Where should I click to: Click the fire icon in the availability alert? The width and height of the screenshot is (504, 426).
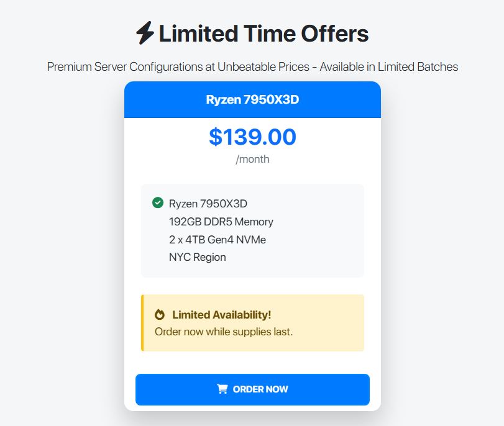(160, 315)
